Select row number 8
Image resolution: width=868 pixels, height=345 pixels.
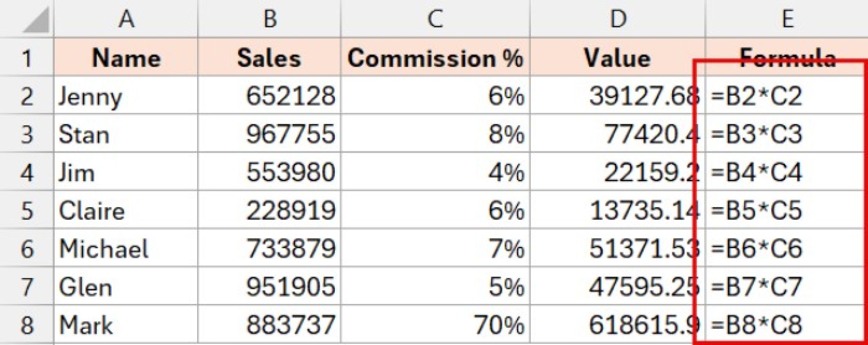point(26,323)
